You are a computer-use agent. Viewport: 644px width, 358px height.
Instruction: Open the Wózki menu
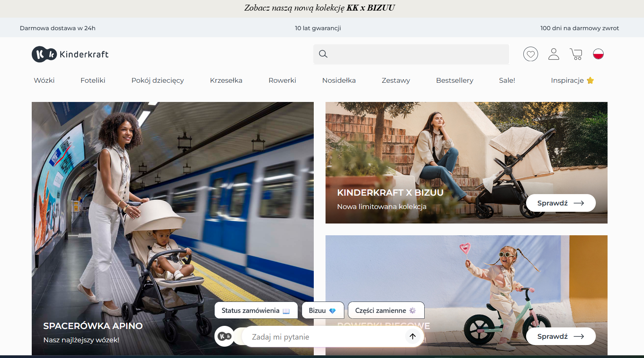(44, 80)
